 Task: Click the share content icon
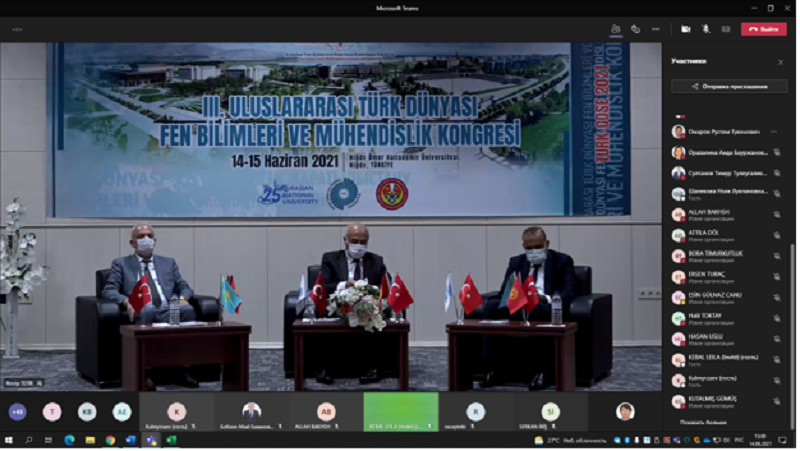coord(725,29)
